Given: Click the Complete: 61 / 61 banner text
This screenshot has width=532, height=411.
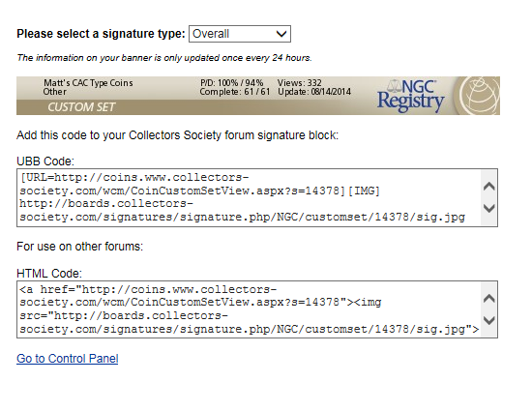Looking at the screenshot, I should pos(235,92).
